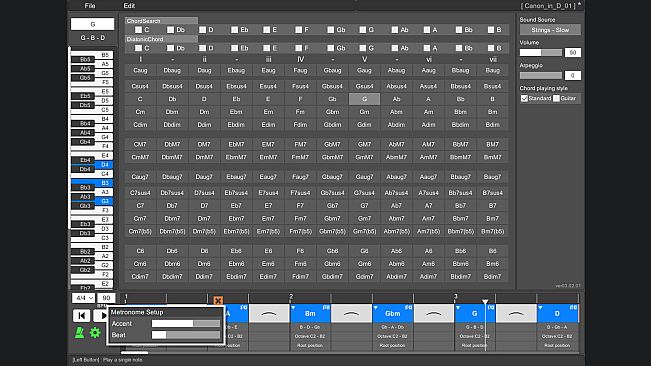Toggle the green metronome icon
The image size is (651, 366).
tap(79, 332)
